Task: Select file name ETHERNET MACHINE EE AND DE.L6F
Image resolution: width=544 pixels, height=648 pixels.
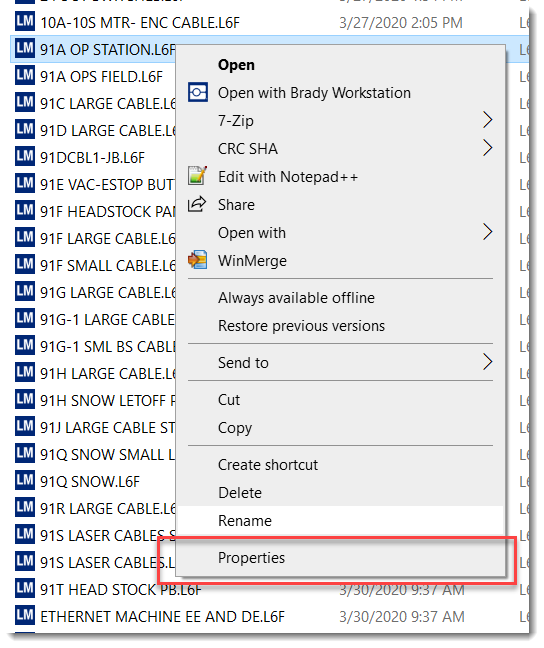Action: (x=162, y=617)
